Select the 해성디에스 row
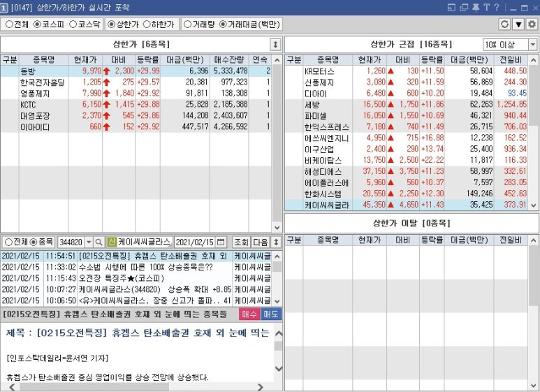 407,171
